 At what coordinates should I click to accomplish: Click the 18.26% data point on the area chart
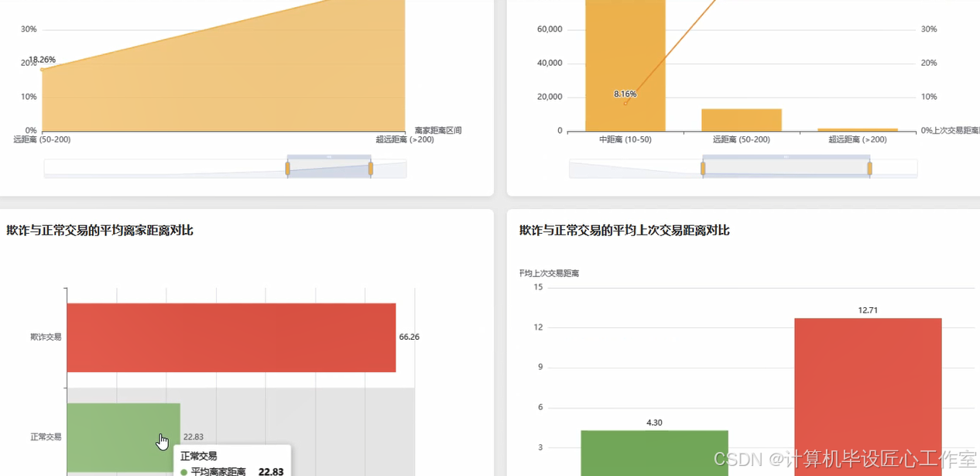pos(42,70)
